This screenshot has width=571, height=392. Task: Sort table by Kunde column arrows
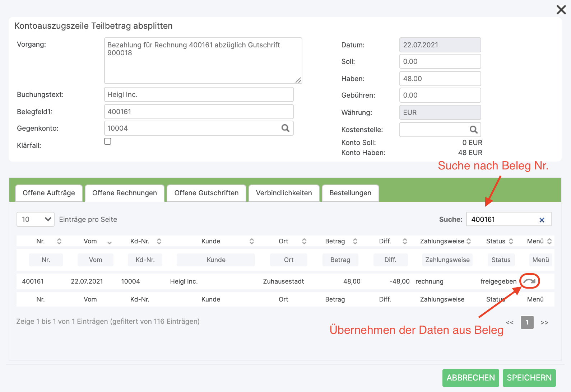click(x=252, y=241)
